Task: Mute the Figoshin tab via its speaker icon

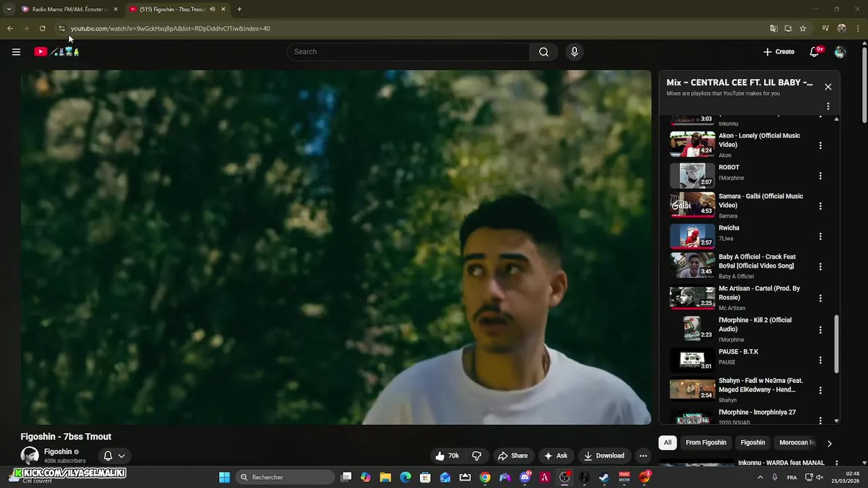Action: click(212, 9)
